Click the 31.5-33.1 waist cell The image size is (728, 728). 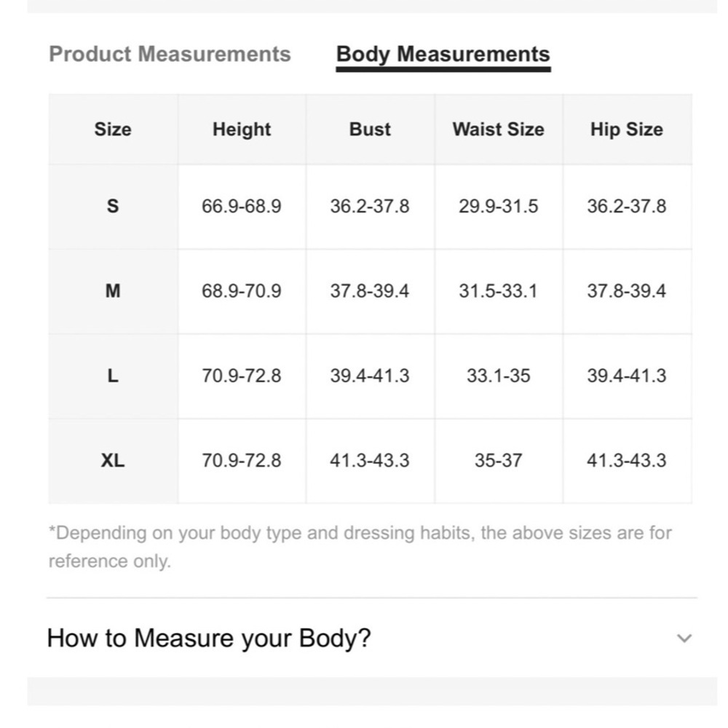[499, 291]
